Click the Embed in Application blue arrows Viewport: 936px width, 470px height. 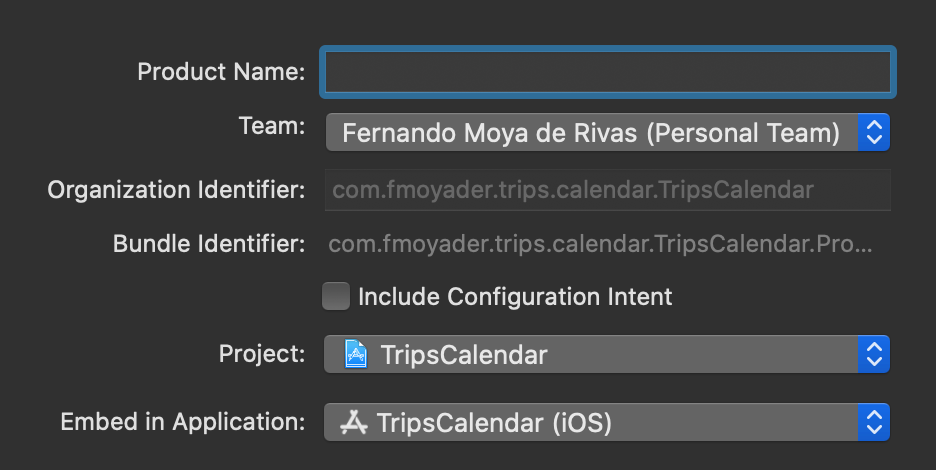click(873, 422)
